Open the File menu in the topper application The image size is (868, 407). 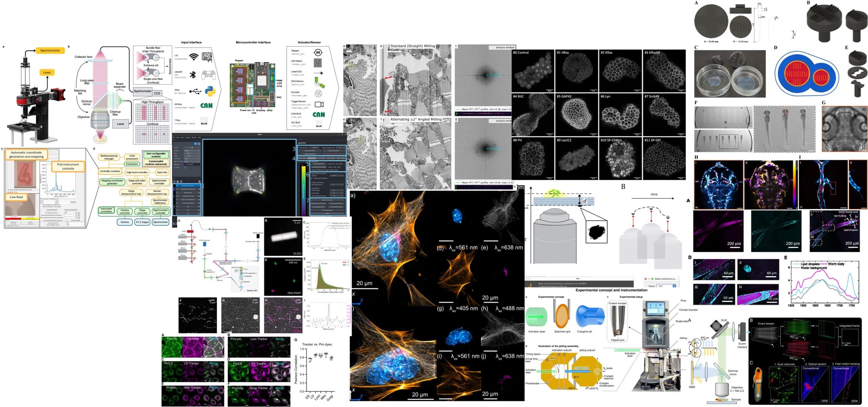[174, 137]
